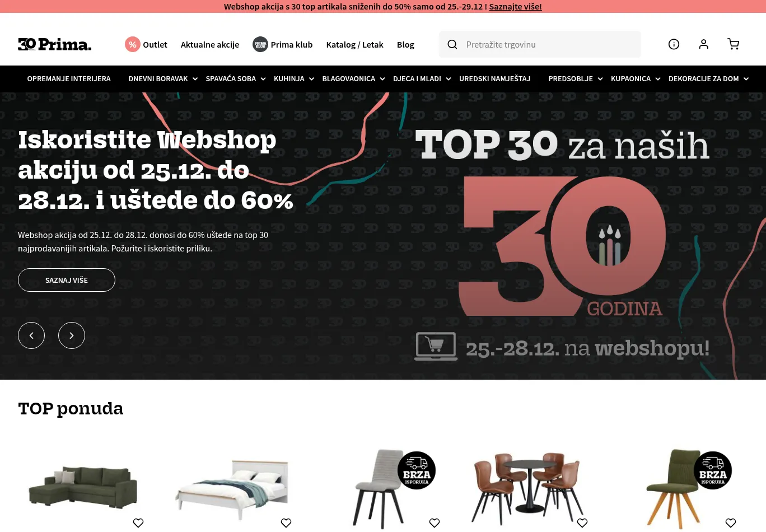This screenshot has width=766, height=532.
Task: Follow the Saznajte više! top link
Action: click(515, 7)
